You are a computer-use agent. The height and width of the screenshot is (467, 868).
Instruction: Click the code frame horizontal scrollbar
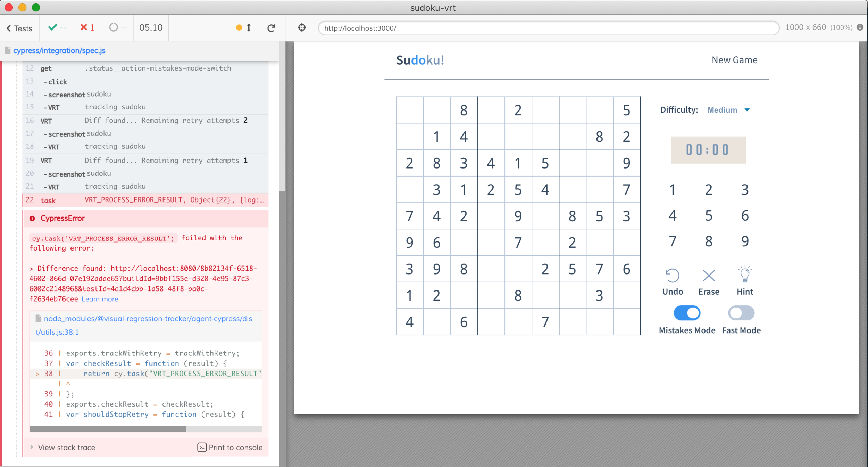coord(108,429)
